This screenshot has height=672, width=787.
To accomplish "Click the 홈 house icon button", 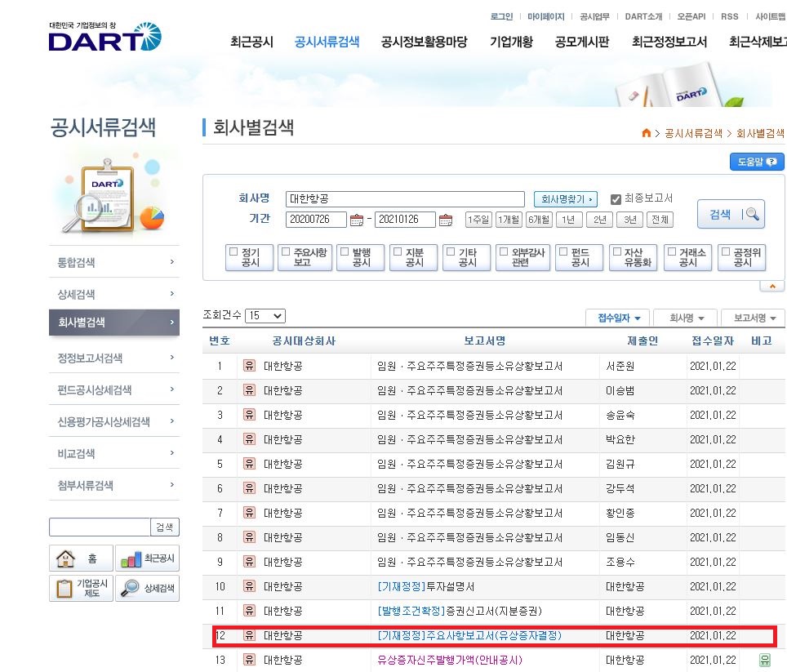I will 82,558.
